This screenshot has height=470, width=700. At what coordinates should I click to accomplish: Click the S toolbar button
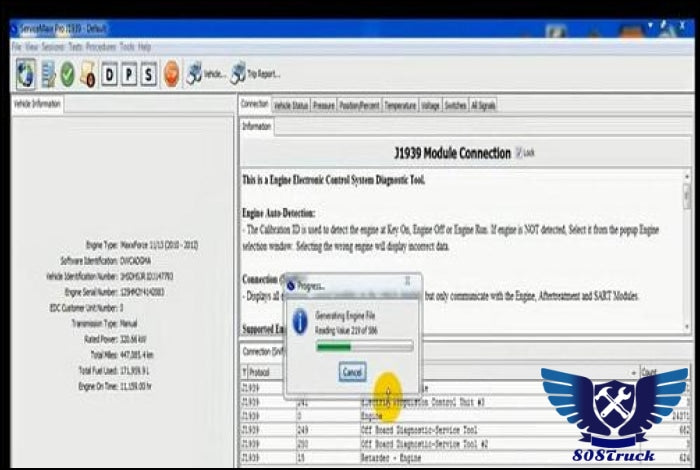pyautogui.click(x=148, y=73)
